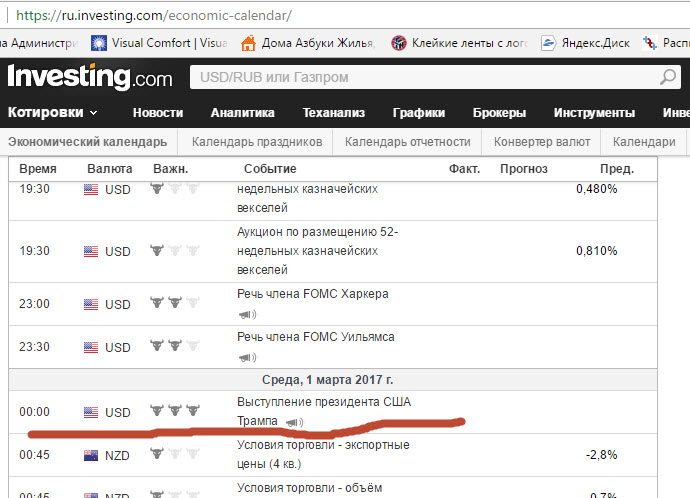Click the 23:00 time cell
The width and height of the screenshot is (690, 498).
coord(34,304)
